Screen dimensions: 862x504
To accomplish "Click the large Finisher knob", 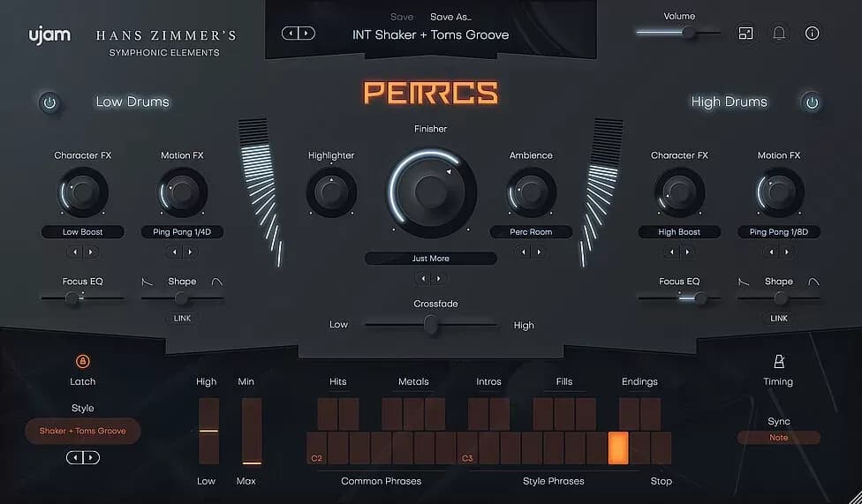I will tap(431, 192).
